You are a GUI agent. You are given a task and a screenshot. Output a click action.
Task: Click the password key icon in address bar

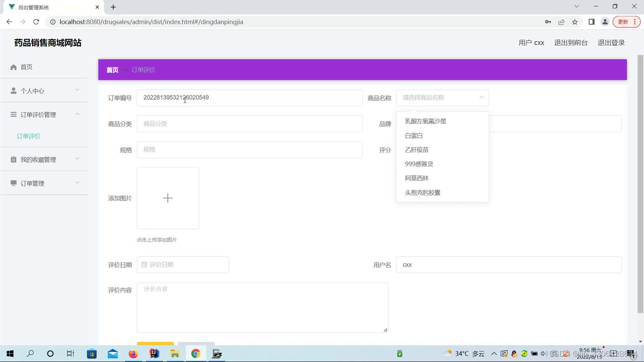[548, 22]
